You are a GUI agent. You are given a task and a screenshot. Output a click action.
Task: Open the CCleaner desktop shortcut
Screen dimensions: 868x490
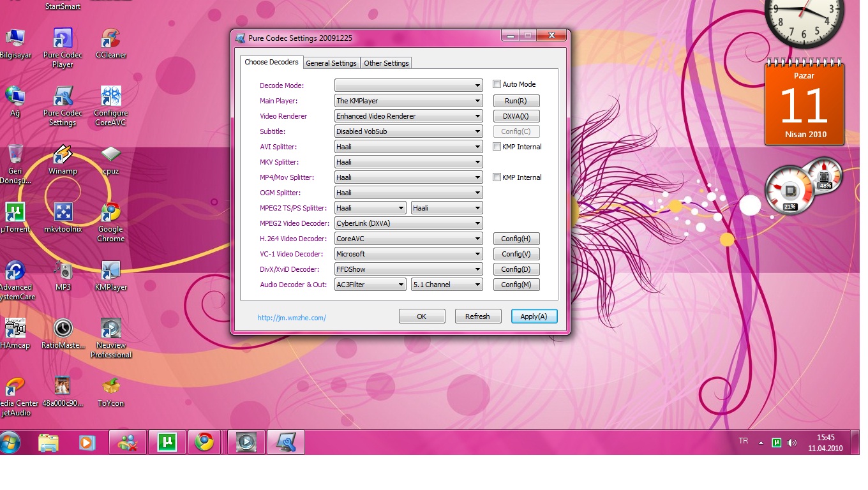point(111,44)
